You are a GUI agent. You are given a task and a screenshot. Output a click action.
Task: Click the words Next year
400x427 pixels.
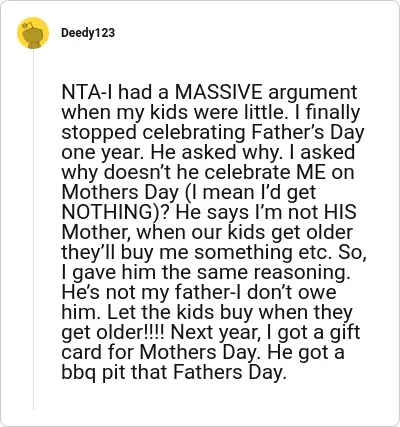pyautogui.click(x=216, y=332)
